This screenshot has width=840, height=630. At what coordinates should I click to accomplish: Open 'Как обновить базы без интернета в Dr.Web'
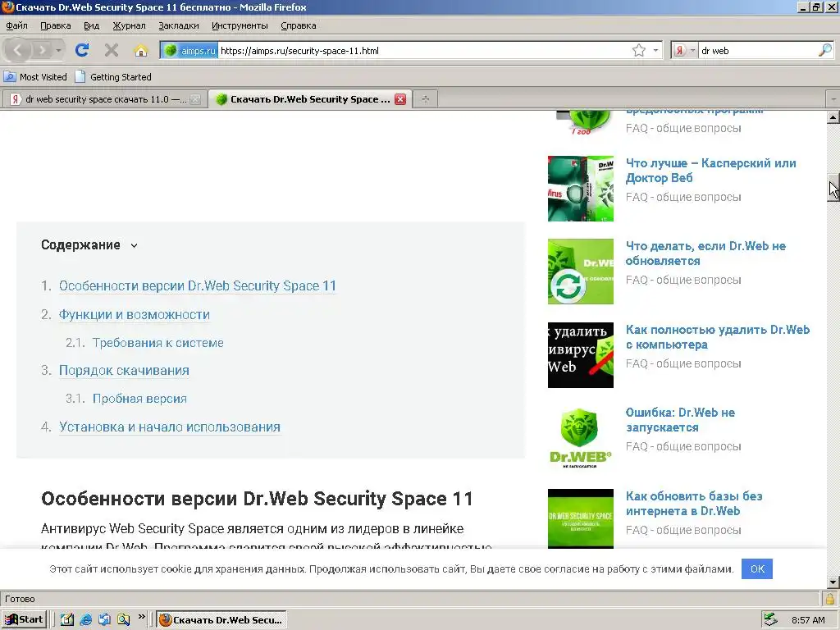(x=694, y=504)
